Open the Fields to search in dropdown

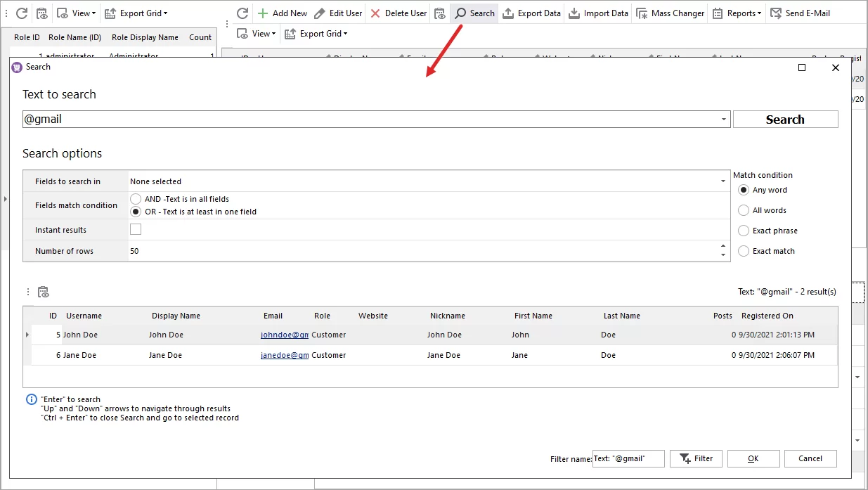724,181
